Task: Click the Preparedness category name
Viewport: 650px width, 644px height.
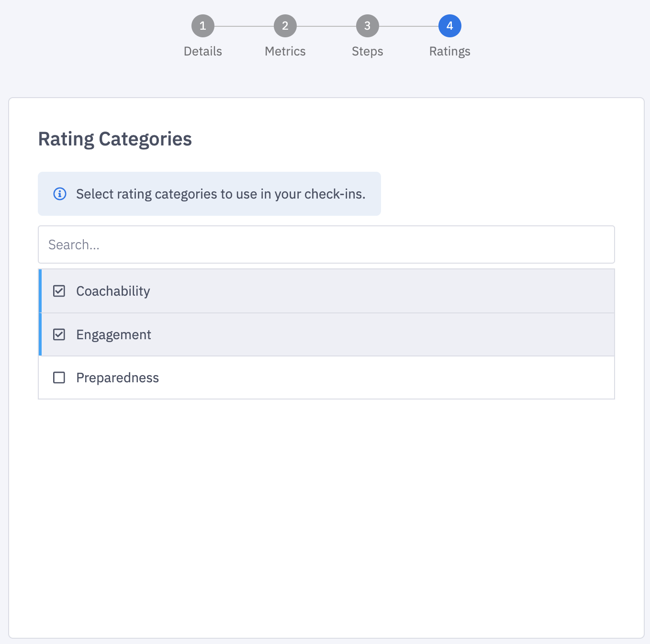Action: pyautogui.click(x=118, y=378)
